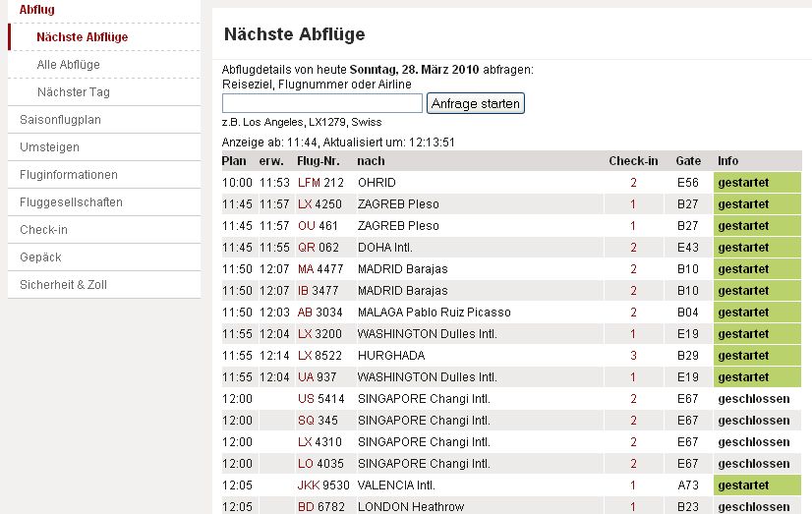Open the Check-in sidebar menu item
Screen dimensions: 812x514
click(43, 230)
